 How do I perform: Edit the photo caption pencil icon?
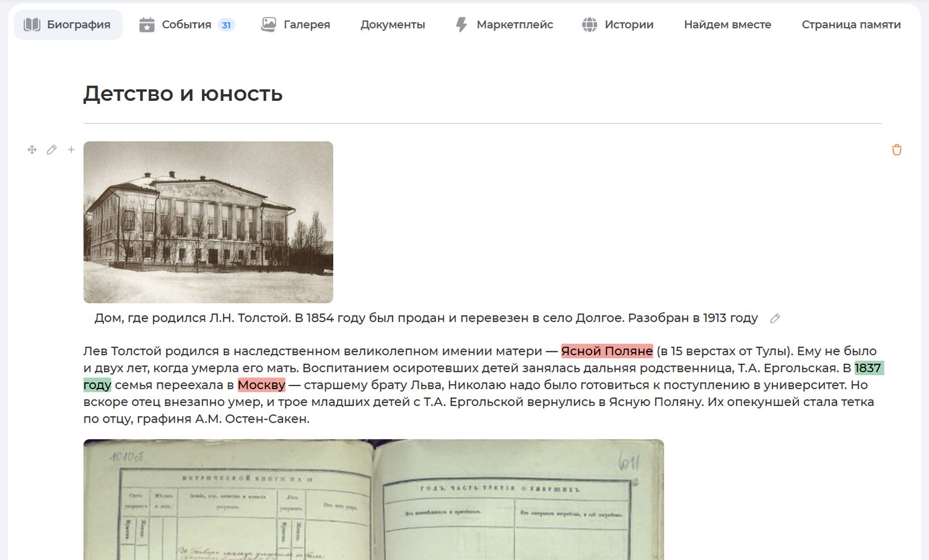[x=775, y=318]
